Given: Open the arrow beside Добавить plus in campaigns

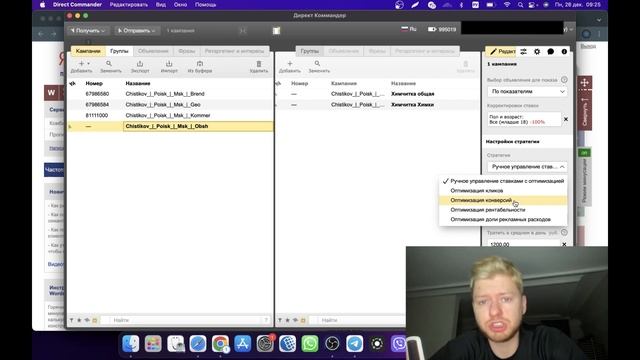Looking at the screenshot, I should click(x=89, y=64).
